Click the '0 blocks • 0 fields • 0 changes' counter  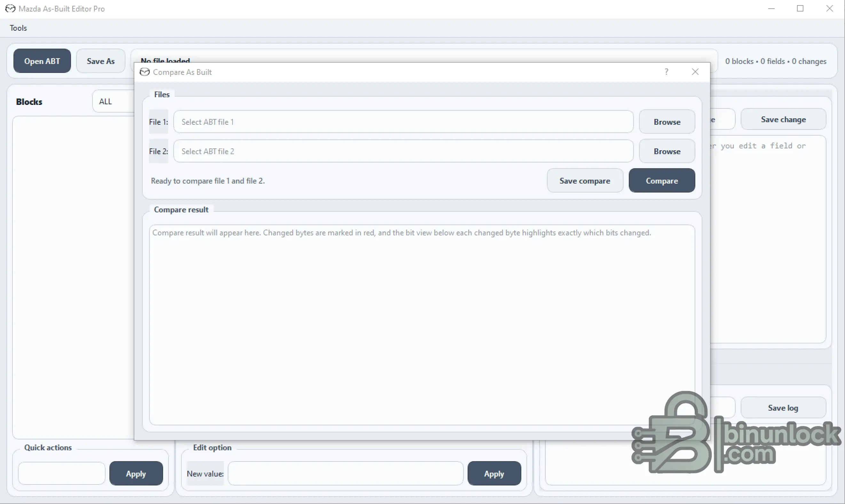(x=776, y=61)
